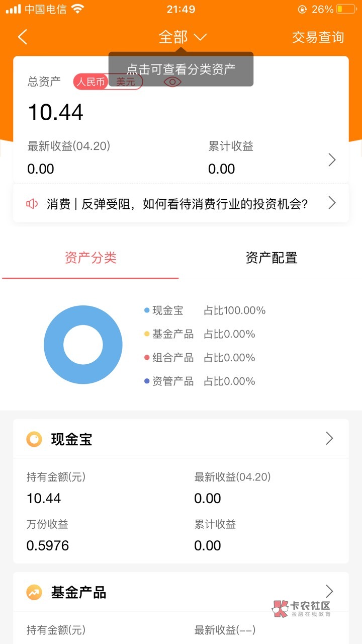Switch currency to 人民币

[x=91, y=82]
